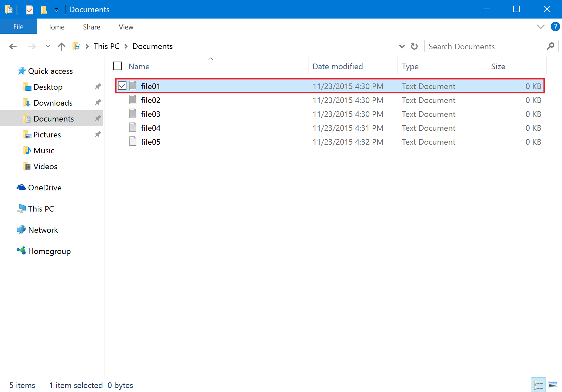562x392 pixels.
Task: Click the search magnifier icon
Action: point(551,46)
